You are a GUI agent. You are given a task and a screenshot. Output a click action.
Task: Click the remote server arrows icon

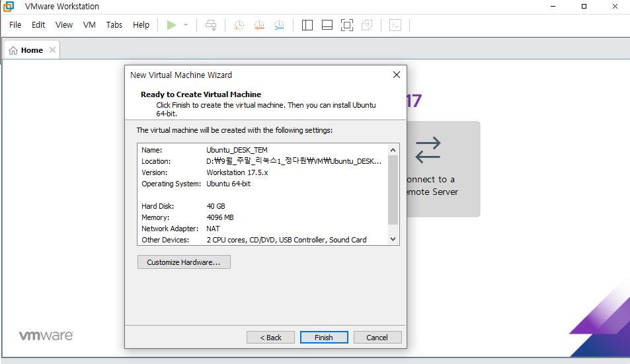click(x=428, y=150)
